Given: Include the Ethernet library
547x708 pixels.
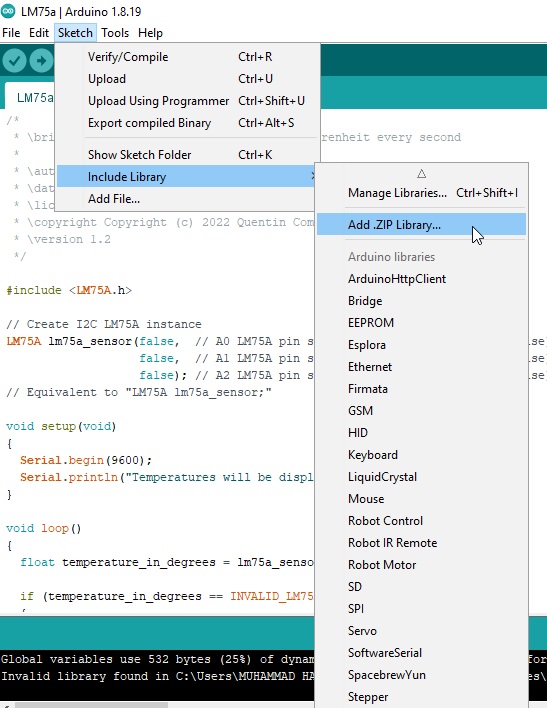Looking at the screenshot, I should [x=421, y=367].
